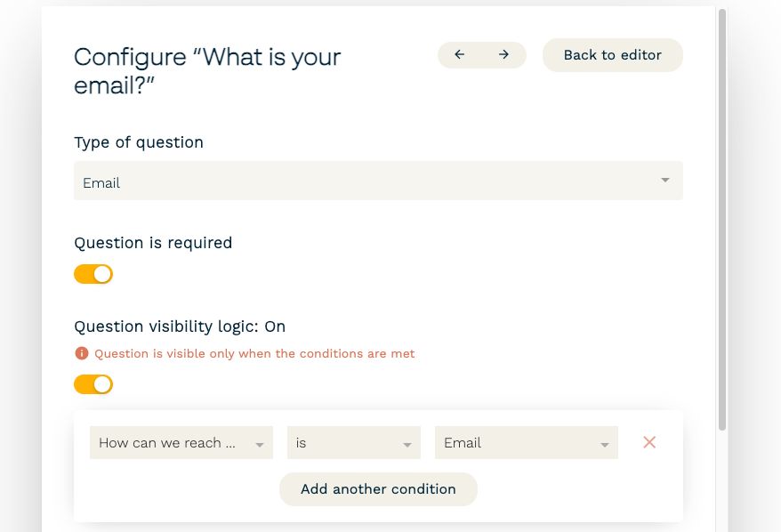Click caret arrow on the 'is' operator dropdown

407,444
